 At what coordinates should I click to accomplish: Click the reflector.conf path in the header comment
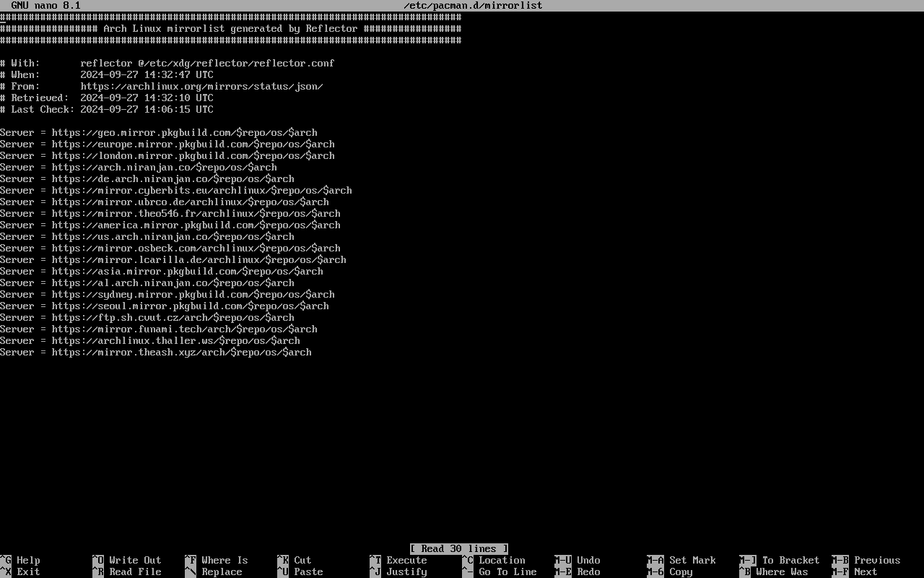pyautogui.click(x=207, y=63)
